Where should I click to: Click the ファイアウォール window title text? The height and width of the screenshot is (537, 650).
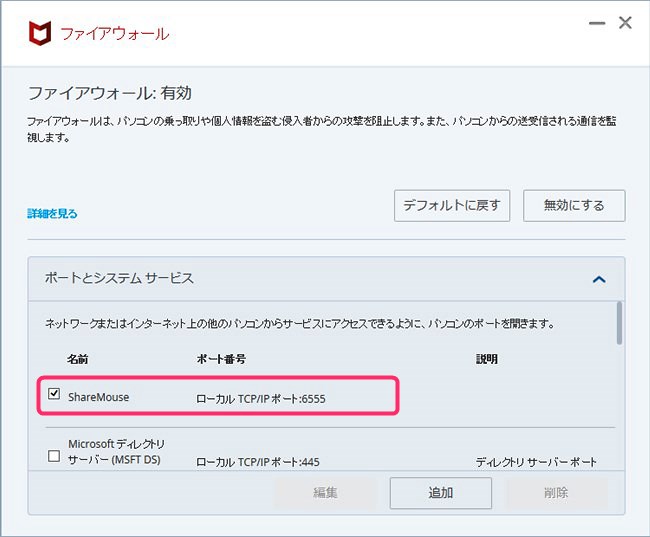[115, 34]
